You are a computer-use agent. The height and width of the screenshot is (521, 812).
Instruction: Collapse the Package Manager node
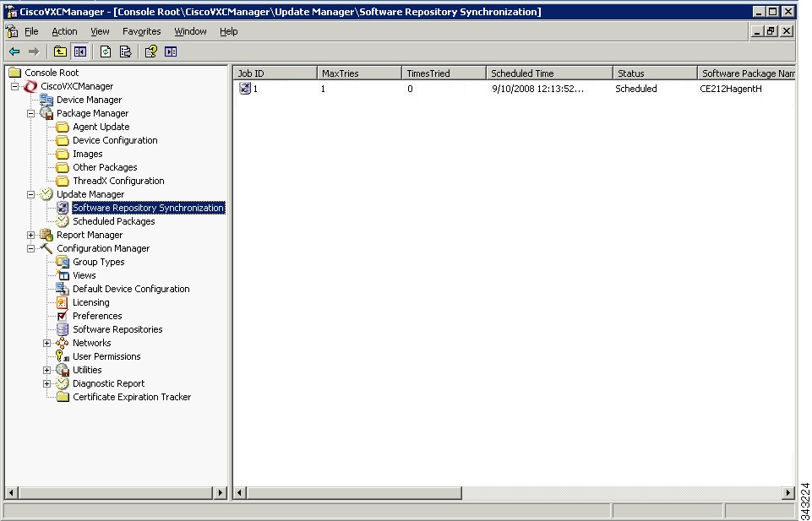pyautogui.click(x=31, y=113)
